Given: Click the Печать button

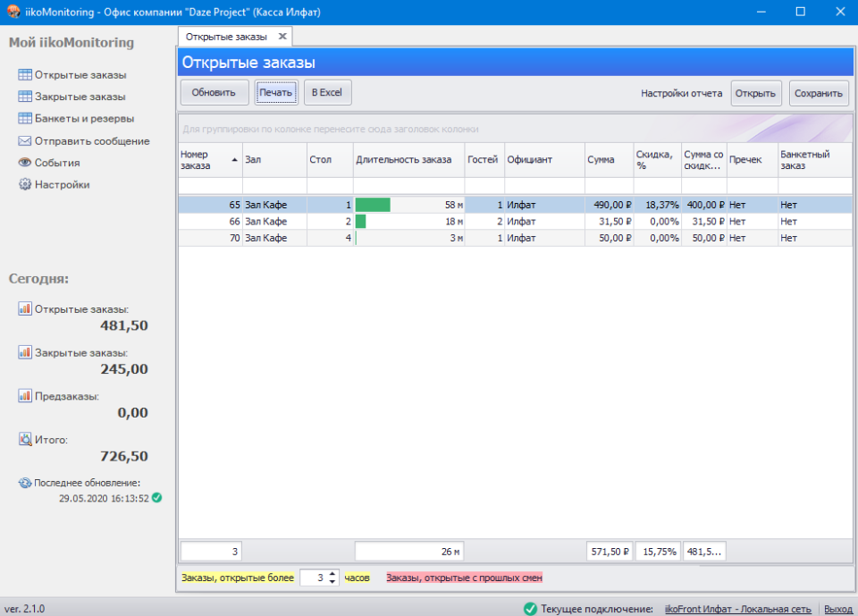Looking at the screenshot, I should [x=276, y=93].
